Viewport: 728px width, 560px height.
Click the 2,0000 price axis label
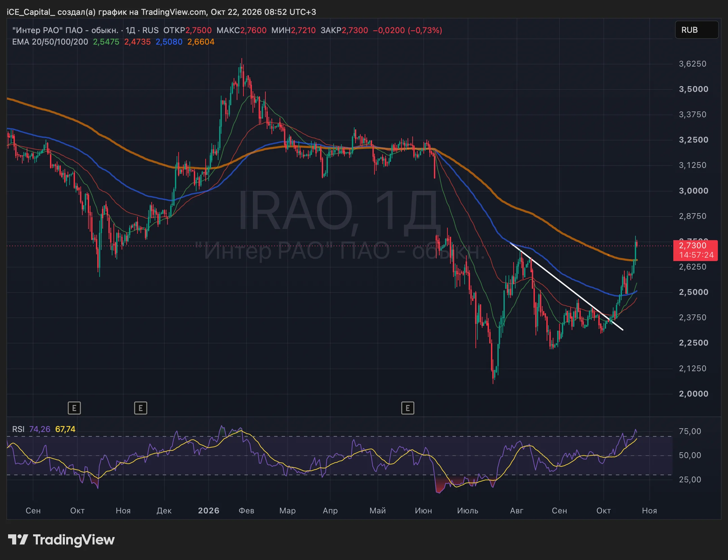pos(694,394)
